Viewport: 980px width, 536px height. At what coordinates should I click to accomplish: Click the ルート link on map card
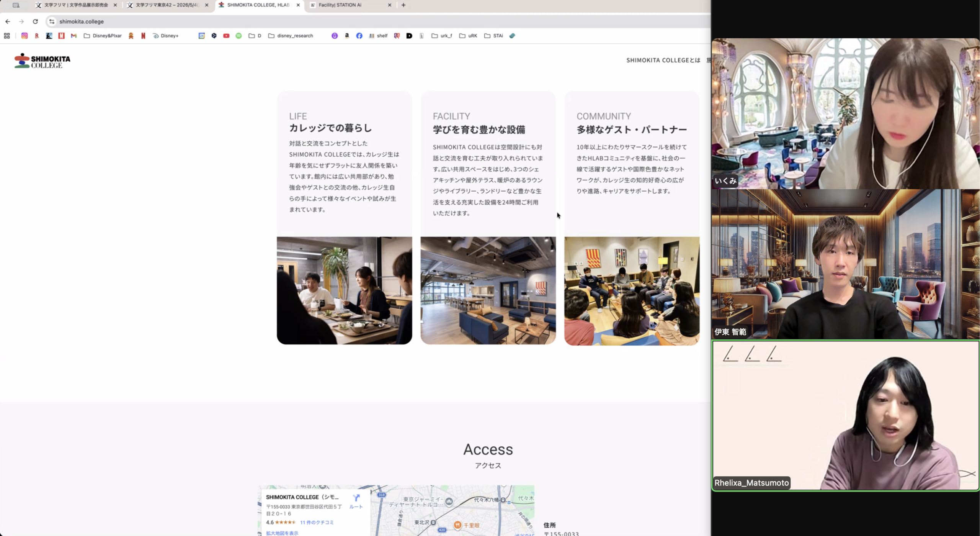point(356,506)
